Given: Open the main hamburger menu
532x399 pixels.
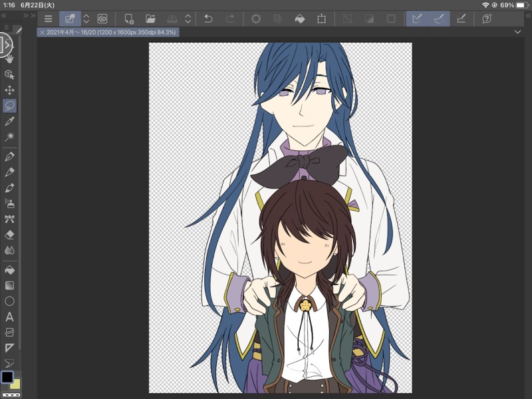Looking at the screenshot, I should (48, 19).
